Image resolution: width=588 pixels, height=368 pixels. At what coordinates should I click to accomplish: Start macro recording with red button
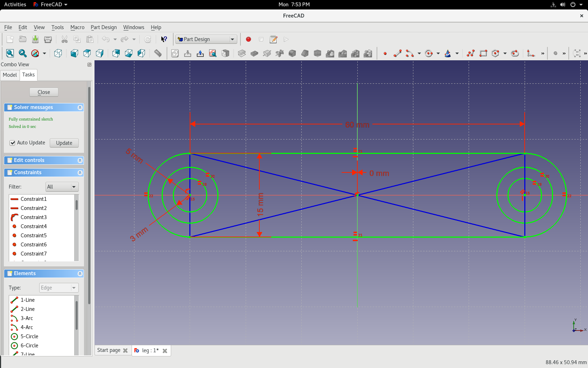(248, 39)
